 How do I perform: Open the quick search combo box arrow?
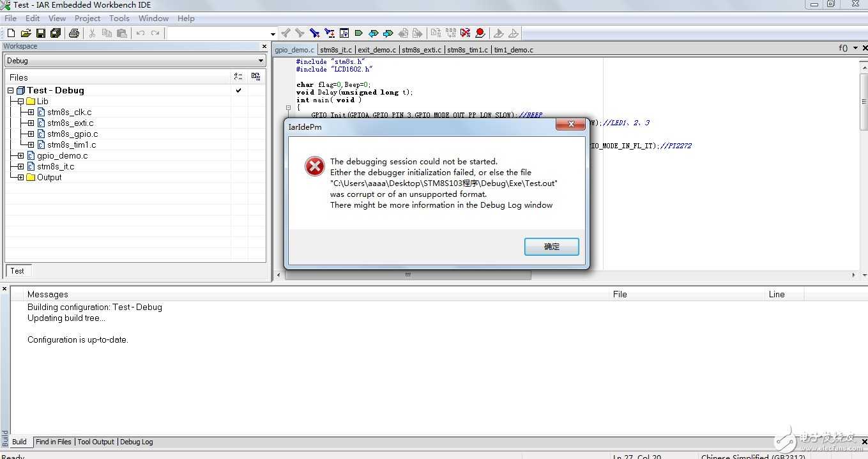(x=273, y=33)
